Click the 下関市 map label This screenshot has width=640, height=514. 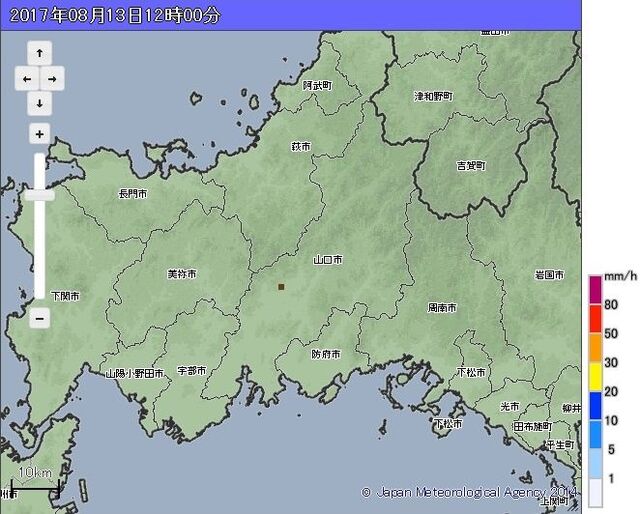click(66, 296)
